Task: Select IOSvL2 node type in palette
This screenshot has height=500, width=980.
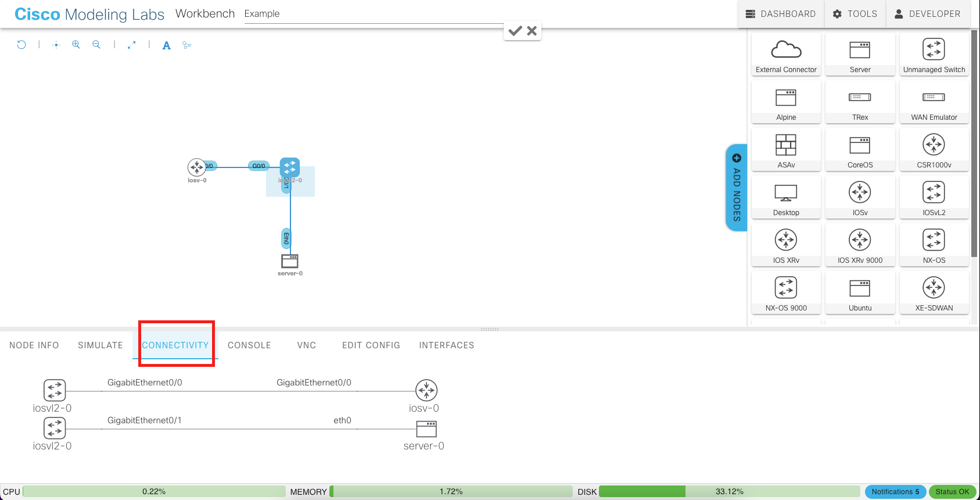Action: point(934,197)
